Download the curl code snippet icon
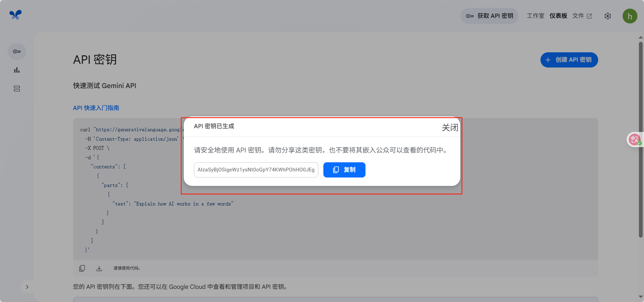Image resolution: width=644 pixels, height=302 pixels. pos(99,268)
